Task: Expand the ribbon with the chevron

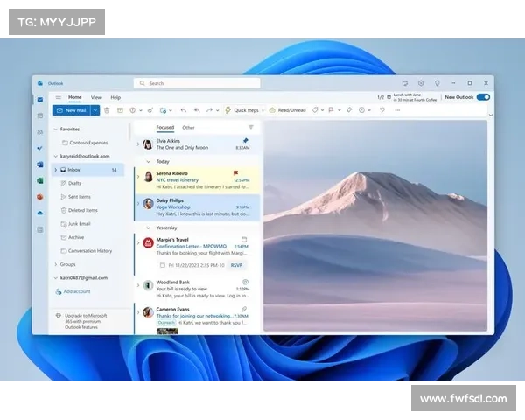Action: pyautogui.click(x=491, y=115)
